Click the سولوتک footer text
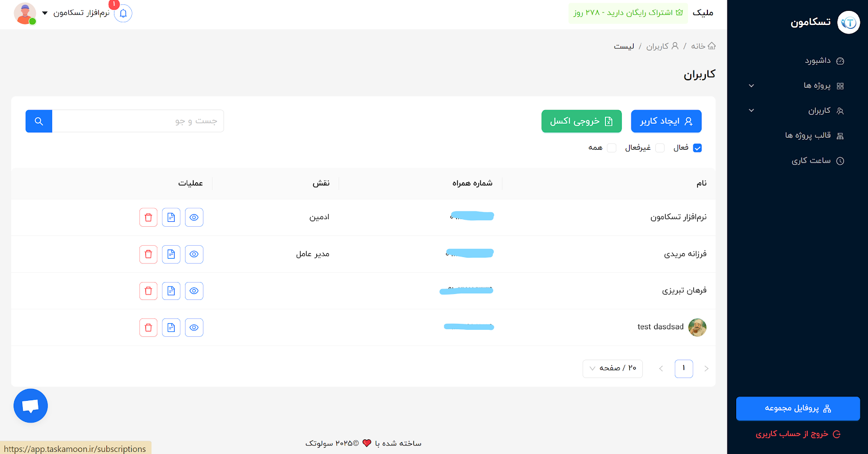This screenshot has width=868, height=454. coord(319,443)
